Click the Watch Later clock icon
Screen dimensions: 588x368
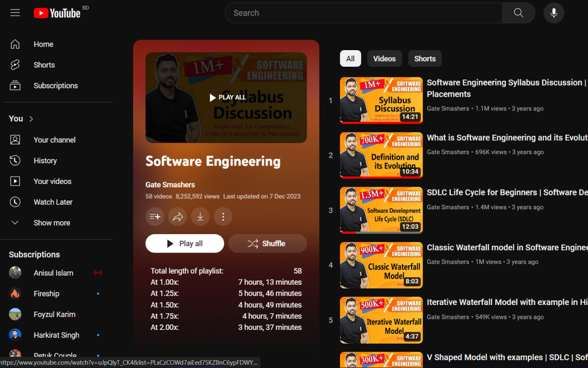[x=15, y=202]
